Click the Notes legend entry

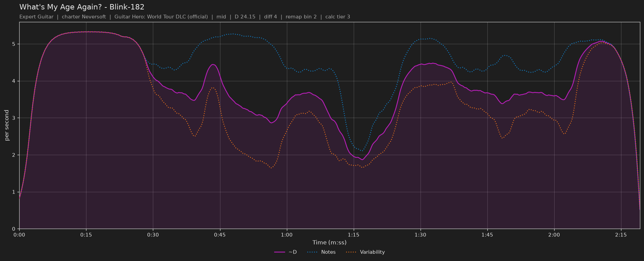pyautogui.click(x=321, y=252)
